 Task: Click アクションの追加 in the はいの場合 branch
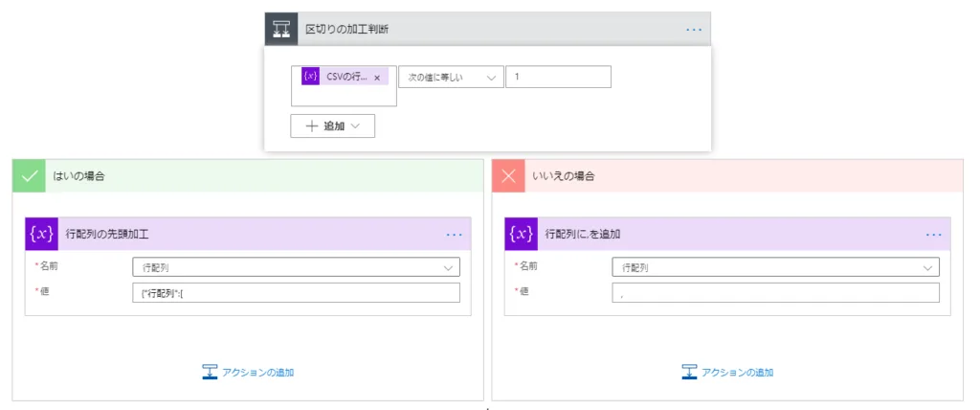tap(248, 372)
